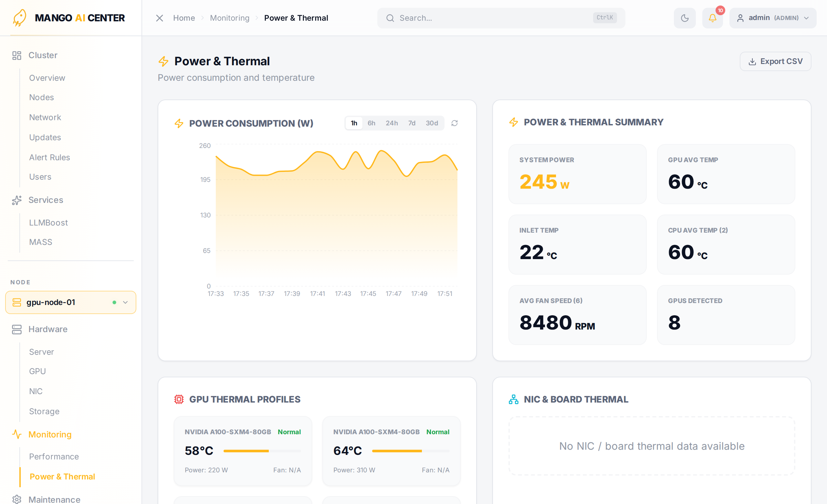Click the NIC & Board Thermal network icon
This screenshot has height=504, width=827.
pyautogui.click(x=514, y=399)
